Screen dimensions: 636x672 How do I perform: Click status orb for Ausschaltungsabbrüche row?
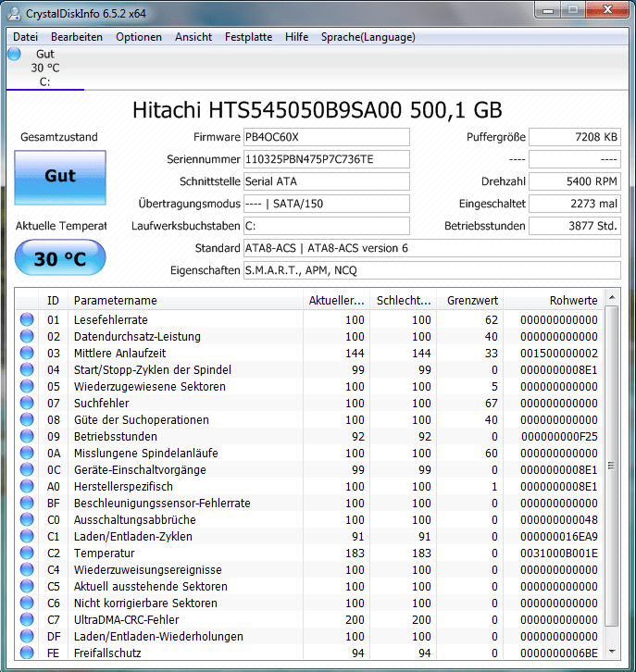[x=27, y=520]
